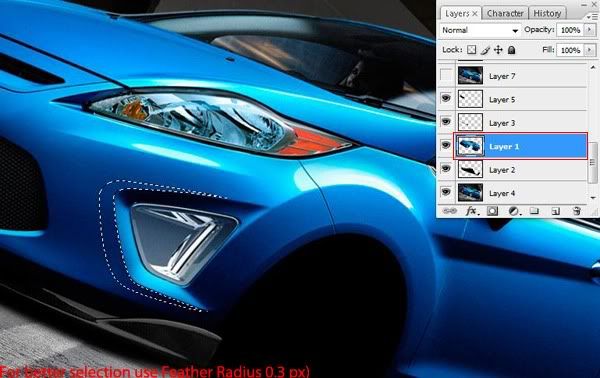600x378 pixels.
Task: Hide Layer 5 via its eye icon
Action: pyautogui.click(x=446, y=99)
